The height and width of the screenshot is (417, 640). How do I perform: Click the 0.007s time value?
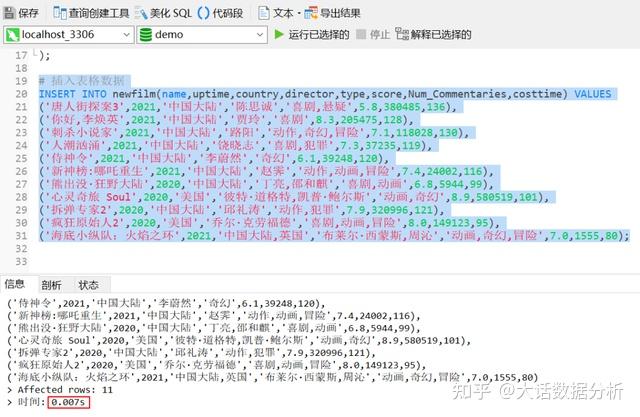click(x=68, y=402)
